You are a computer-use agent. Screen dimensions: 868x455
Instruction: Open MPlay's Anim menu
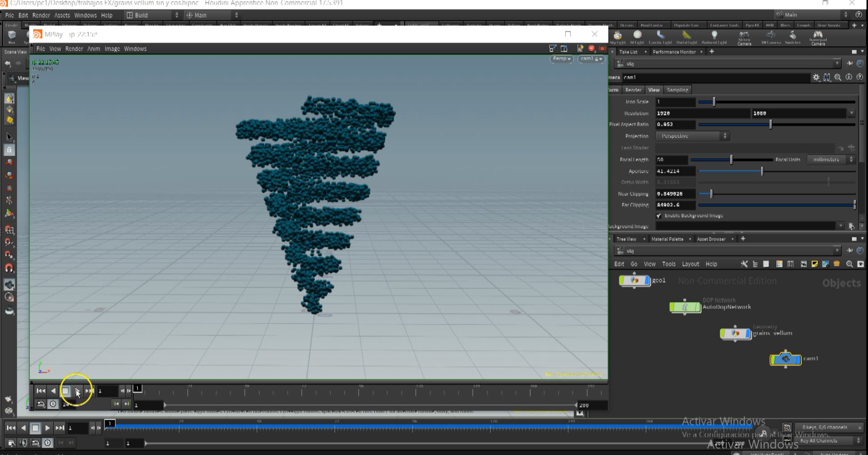tap(93, 49)
